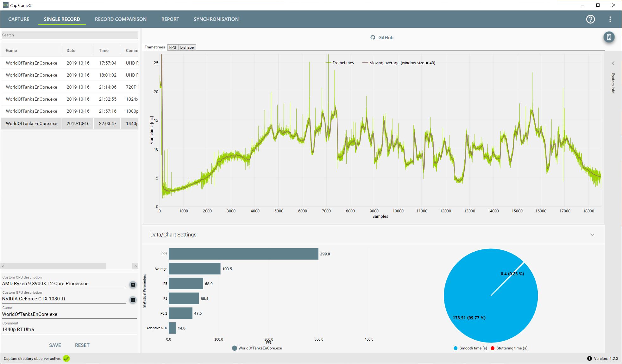This screenshot has height=364, width=622.
Task: Click the floating clipboard copy button
Action: pyautogui.click(x=609, y=37)
